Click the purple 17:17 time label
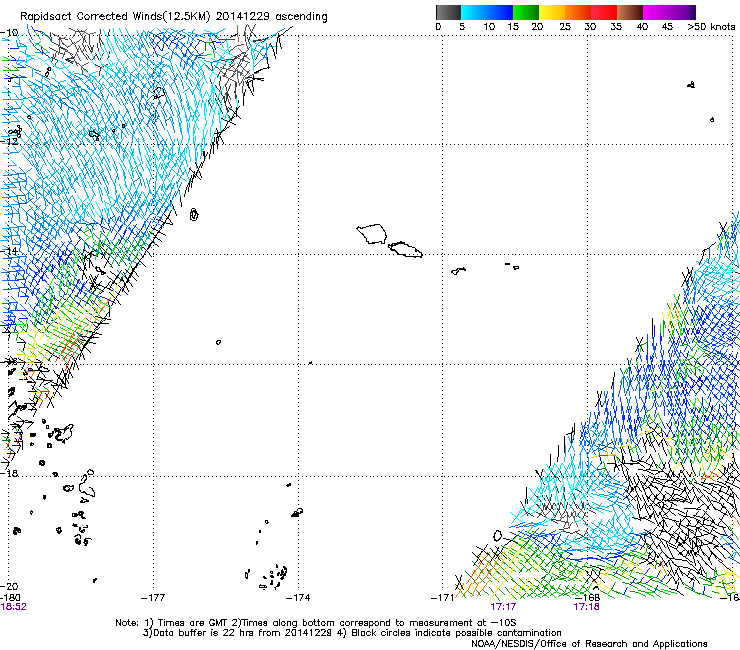 [503, 607]
